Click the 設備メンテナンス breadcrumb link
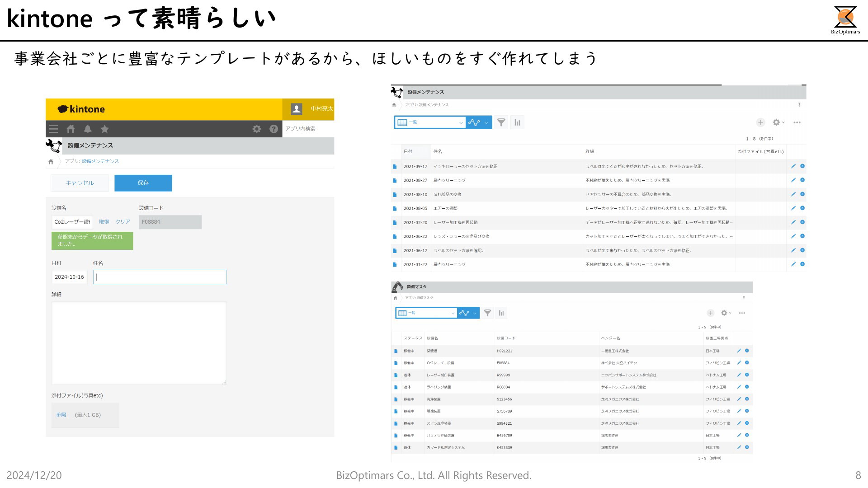The width and height of the screenshot is (868, 488). coord(100,161)
